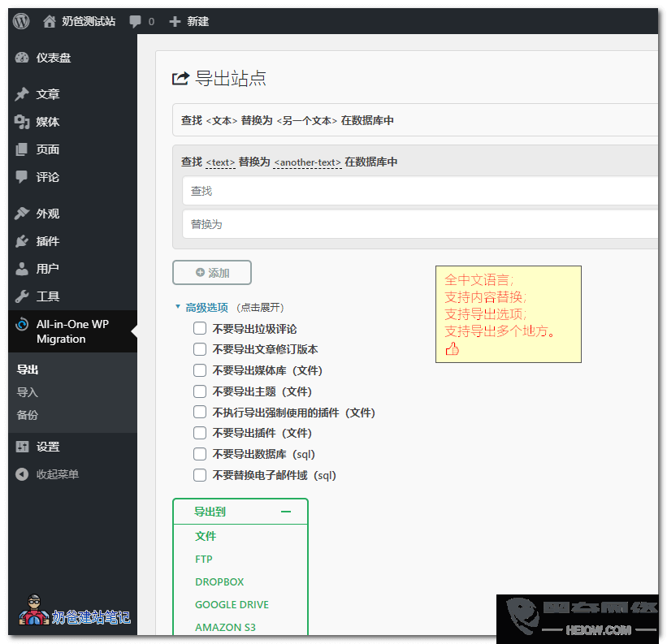Click 新建 in admin bar
The image size is (667, 644).
point(197,21)
